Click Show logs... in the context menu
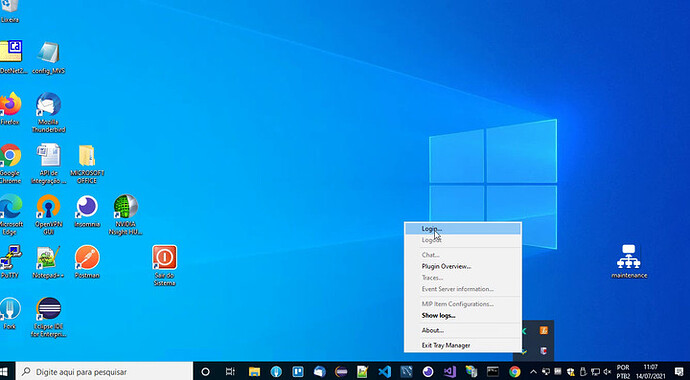This screenshot has height=380, width=690. coord(462,315)
